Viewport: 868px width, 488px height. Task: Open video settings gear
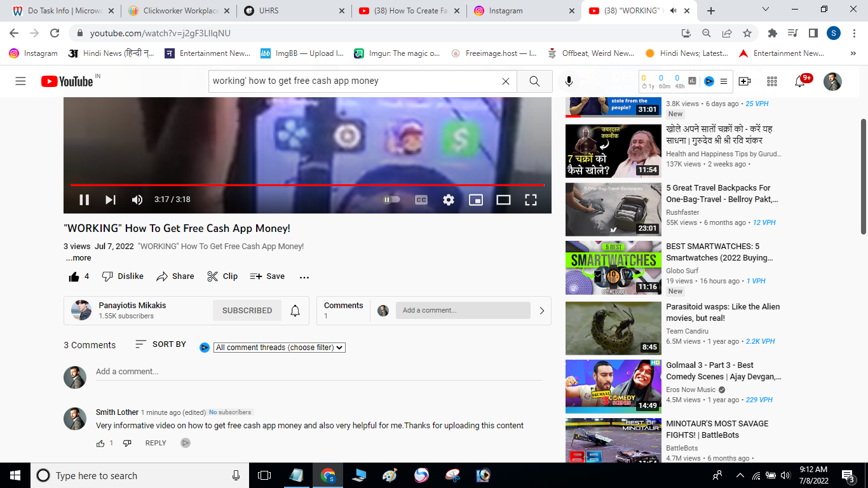(449, 200)
